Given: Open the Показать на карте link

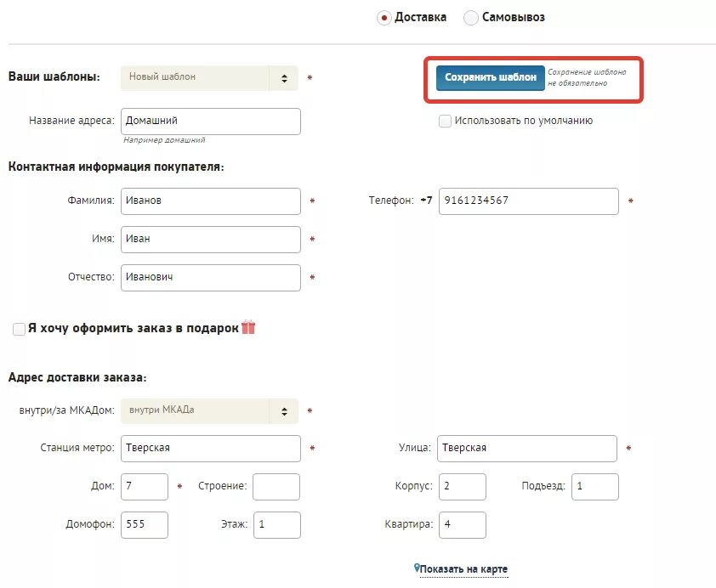Looking at the screenshot, I should coord(463,568).
